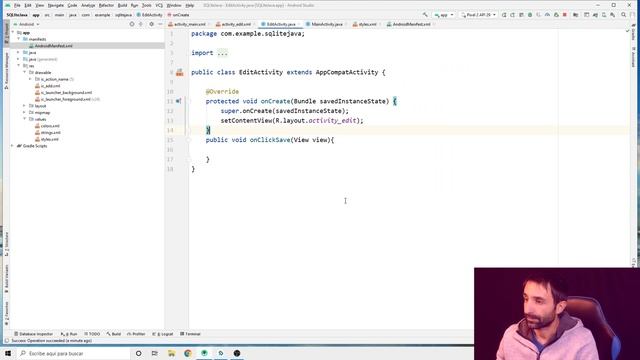Click the override gutter icon beside onCreate

(178, 101)
